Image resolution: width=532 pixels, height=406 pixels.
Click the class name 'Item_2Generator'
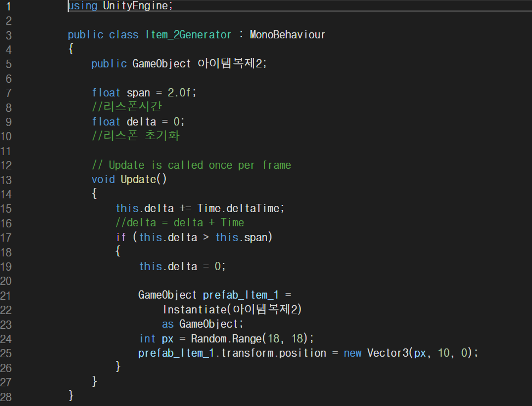tap(188, 35)
